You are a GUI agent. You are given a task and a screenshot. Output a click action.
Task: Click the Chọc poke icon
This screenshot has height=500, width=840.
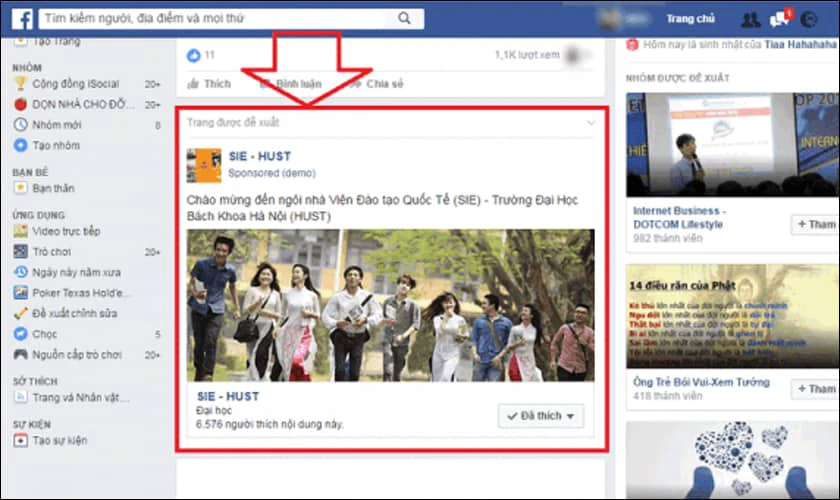coord(20,334)
